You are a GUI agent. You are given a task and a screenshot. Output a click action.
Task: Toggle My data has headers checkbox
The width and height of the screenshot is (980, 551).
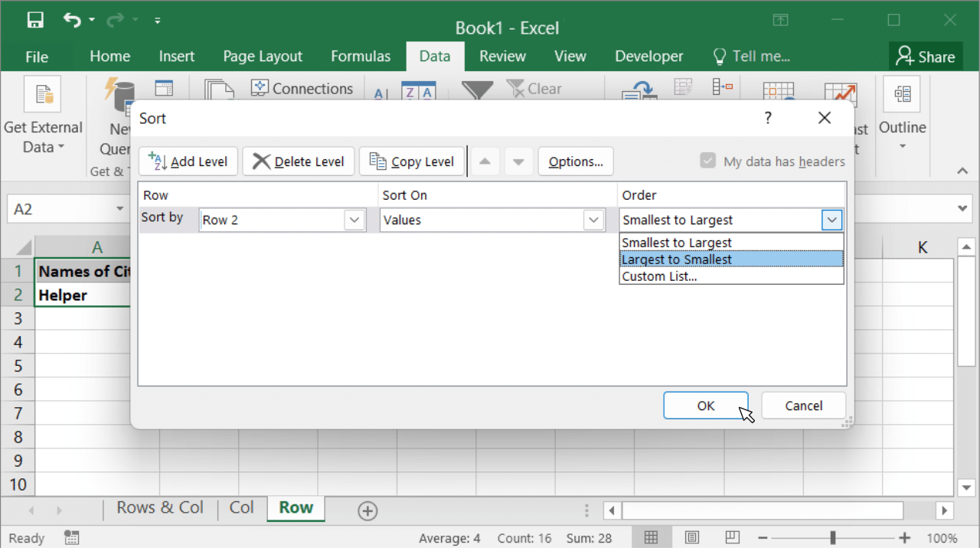(707, 161)
